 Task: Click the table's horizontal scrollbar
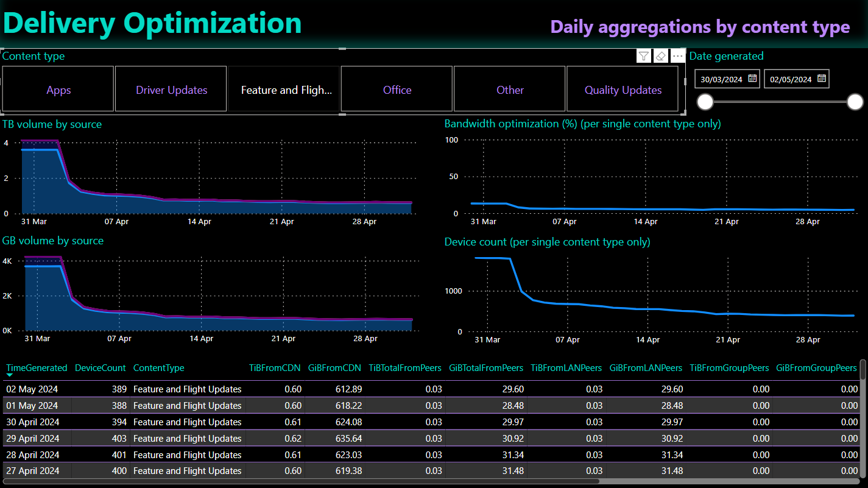click(x=305, y=481)
